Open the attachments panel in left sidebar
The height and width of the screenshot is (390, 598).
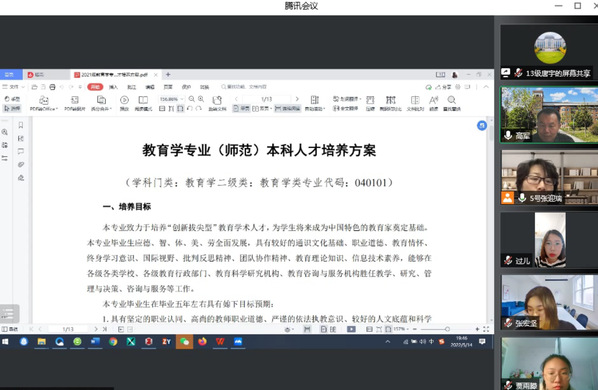click(x=21, y=164)
